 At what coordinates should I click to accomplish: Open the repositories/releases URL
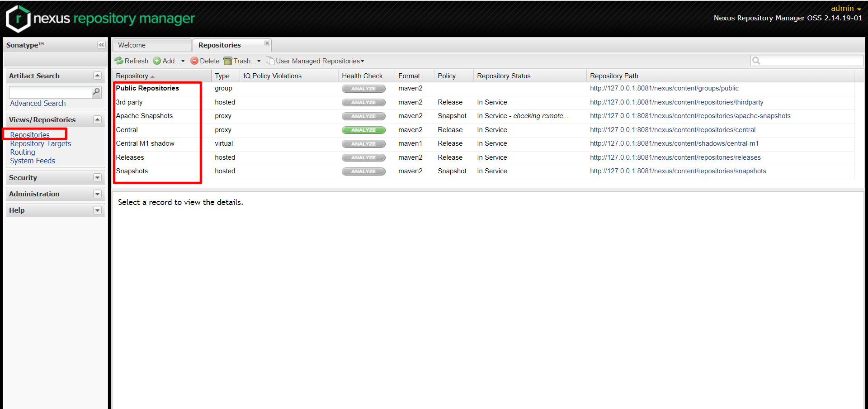pyautogui.click(x=675, y=157)
